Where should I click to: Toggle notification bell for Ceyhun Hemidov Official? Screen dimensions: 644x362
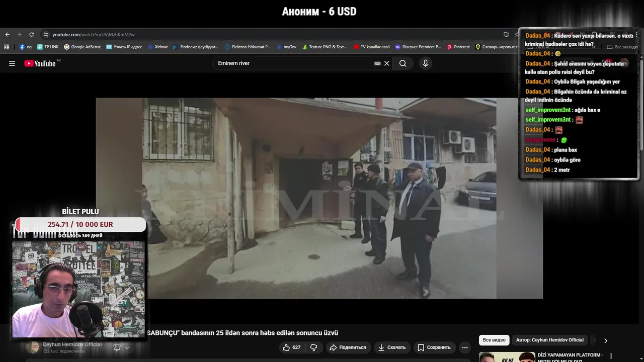pyautogui.click(x=117, y=347)
